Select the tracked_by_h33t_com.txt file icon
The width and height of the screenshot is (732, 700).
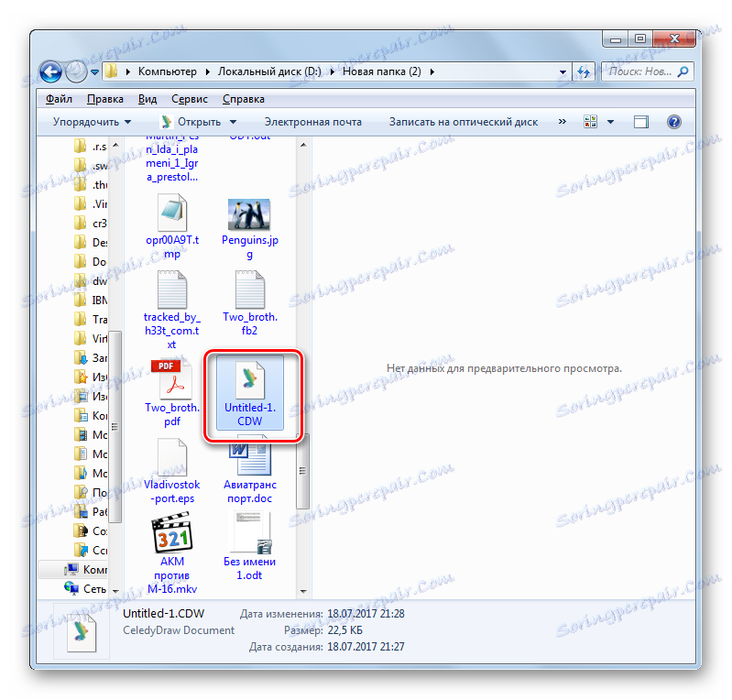tap(172, 290)
